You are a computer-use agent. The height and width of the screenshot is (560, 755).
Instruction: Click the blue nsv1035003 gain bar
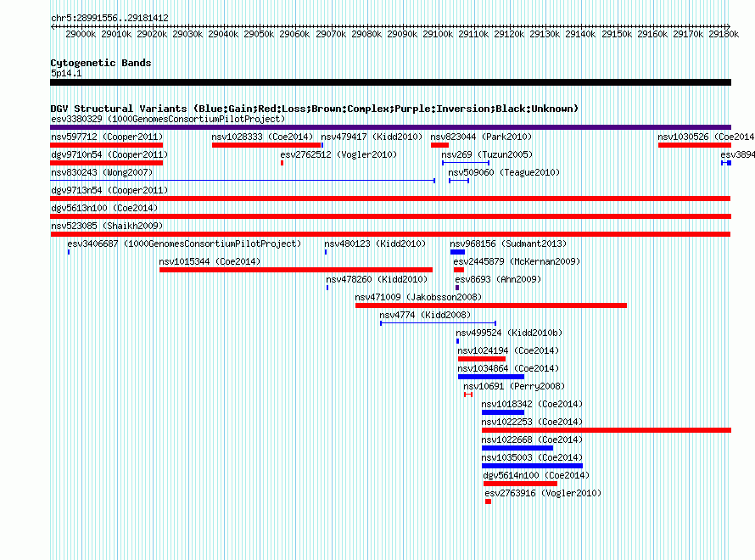coord(532,466)
